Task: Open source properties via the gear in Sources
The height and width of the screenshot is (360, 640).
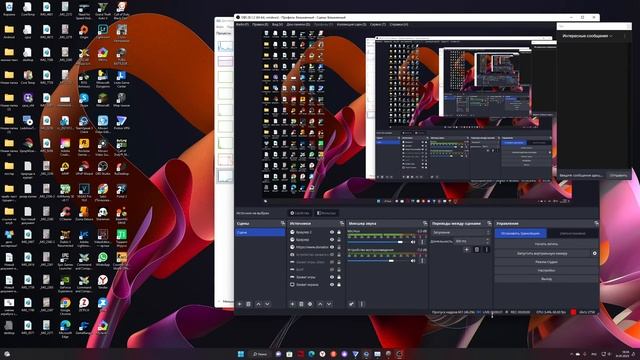Action: point(310,304)
